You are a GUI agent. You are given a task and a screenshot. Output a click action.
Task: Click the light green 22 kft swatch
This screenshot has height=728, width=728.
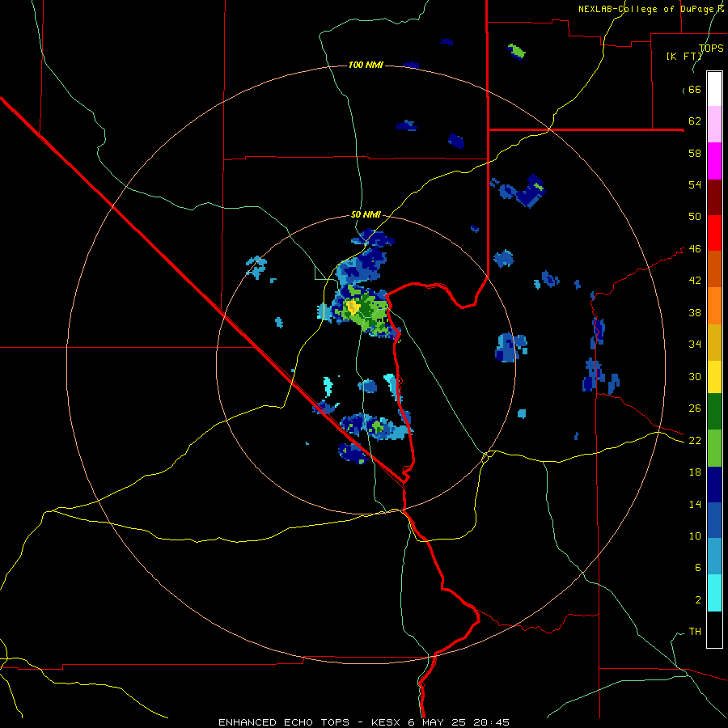(x=714, y=448)
